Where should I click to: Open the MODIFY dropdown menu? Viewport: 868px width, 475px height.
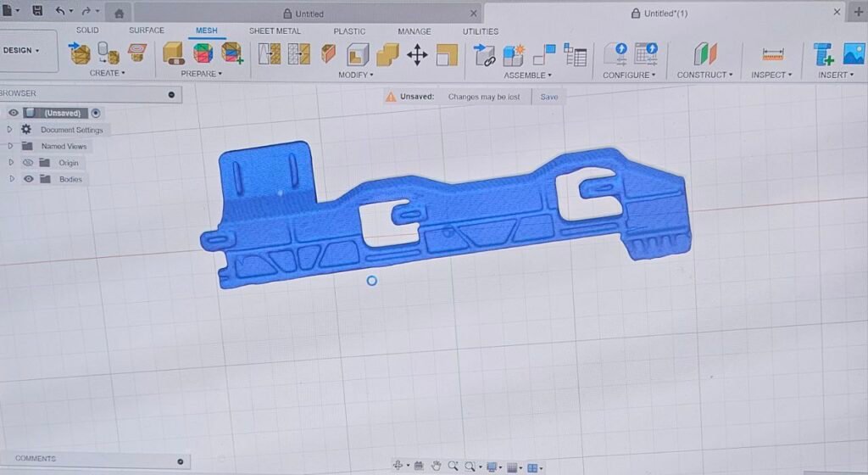tap(355, 75)
